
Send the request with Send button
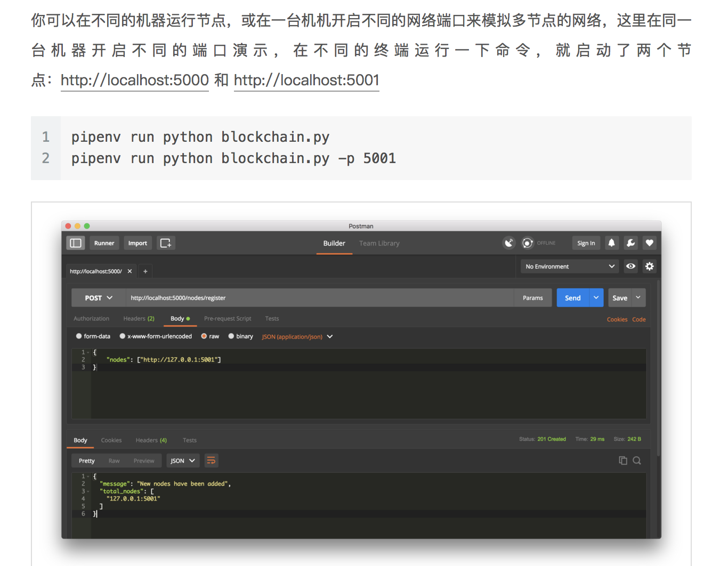(573, 298)
